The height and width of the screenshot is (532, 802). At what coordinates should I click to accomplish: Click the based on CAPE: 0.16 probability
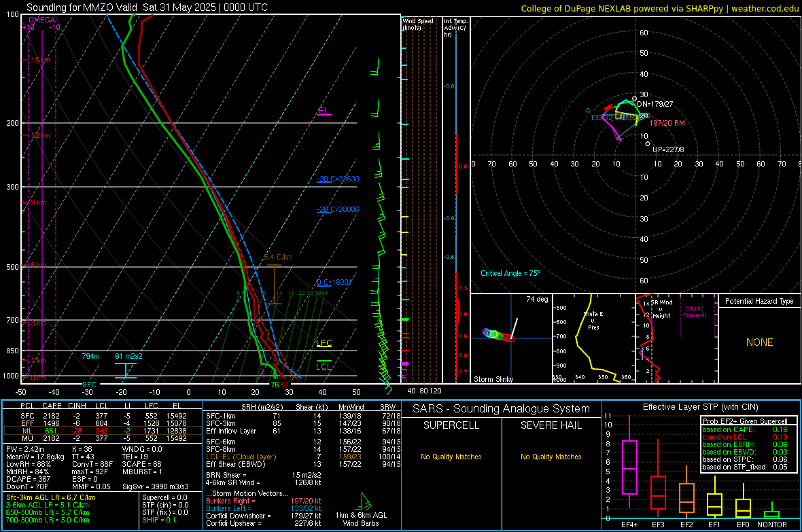tap(744, 429)
